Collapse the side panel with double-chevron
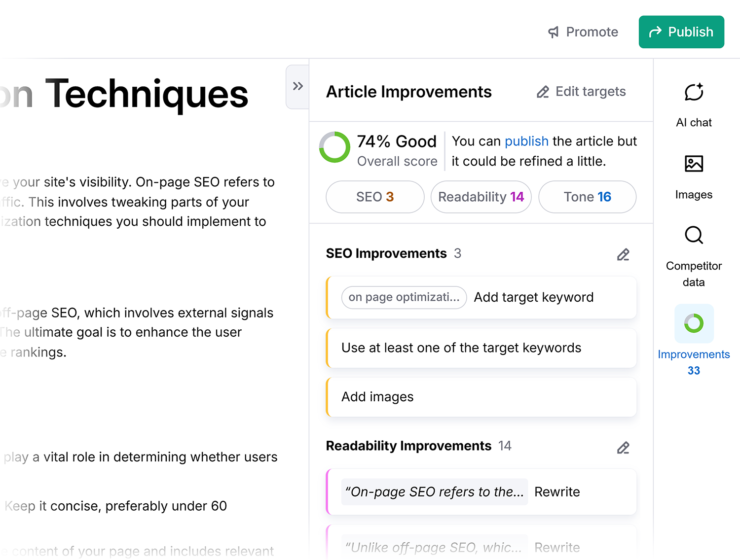 (x=297, y=86)
